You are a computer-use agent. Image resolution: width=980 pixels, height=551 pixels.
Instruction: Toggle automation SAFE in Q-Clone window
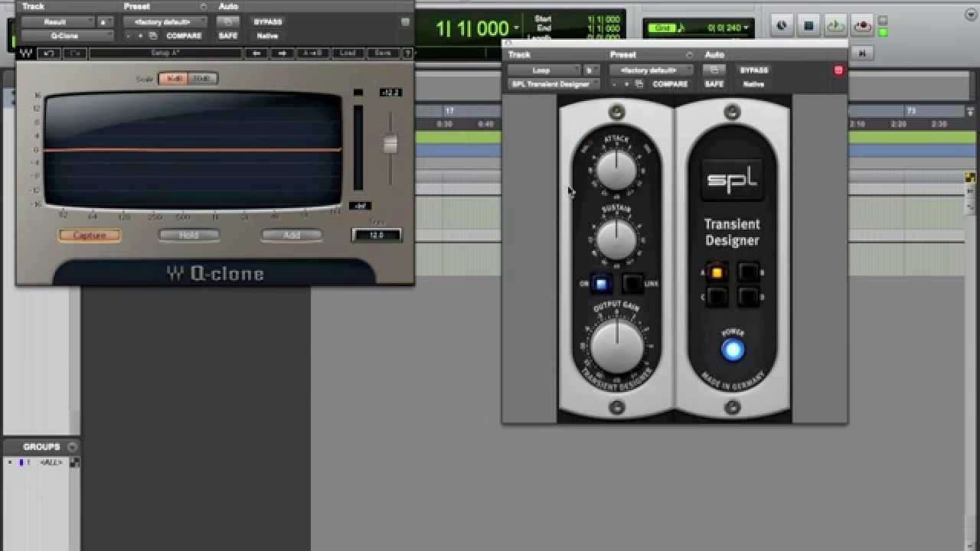tap(228, 36)
